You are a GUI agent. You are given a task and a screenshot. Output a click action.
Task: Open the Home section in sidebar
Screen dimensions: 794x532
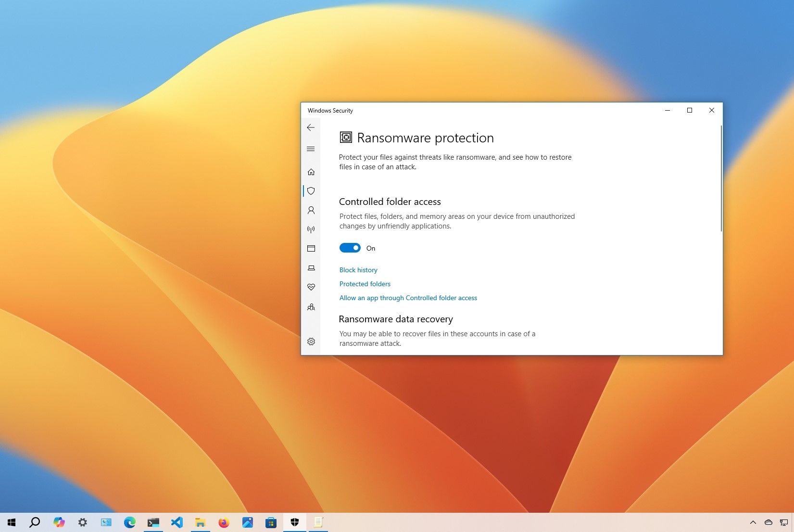(x=311, y=172)
